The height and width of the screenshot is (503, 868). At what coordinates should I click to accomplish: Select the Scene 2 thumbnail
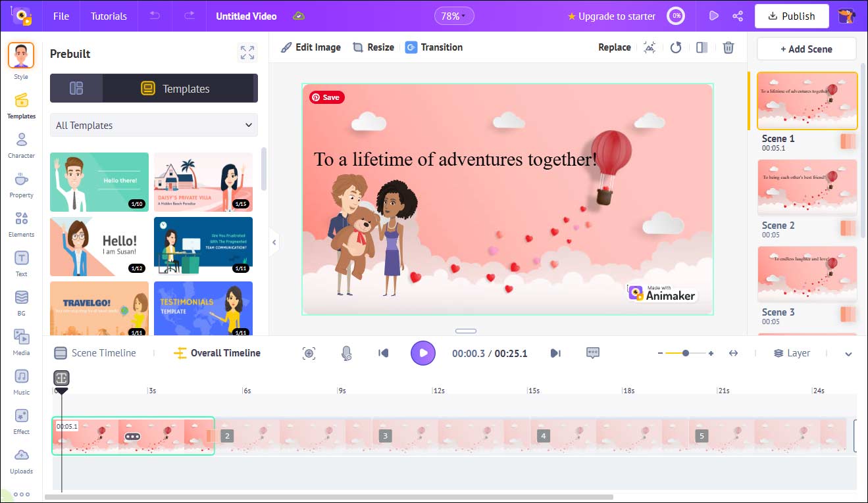[806, 187]
